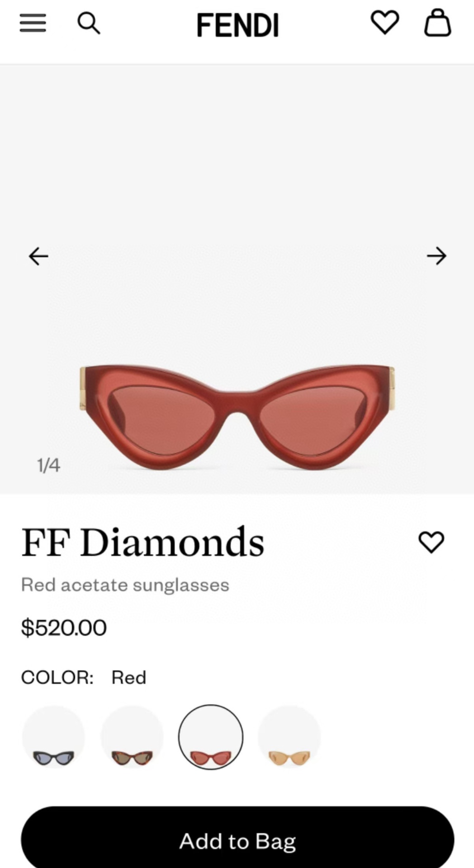Click the selected color name Red
The width and height of the screenshot is (474, 868).
click(x=129, y=678)
